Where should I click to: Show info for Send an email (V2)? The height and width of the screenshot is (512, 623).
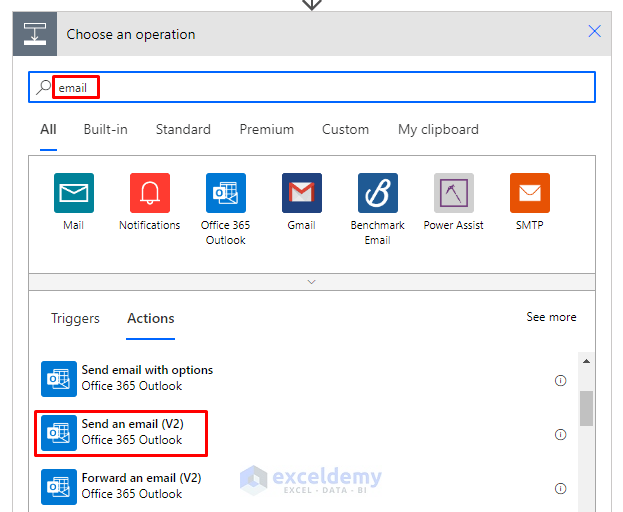tap(560, 435)
